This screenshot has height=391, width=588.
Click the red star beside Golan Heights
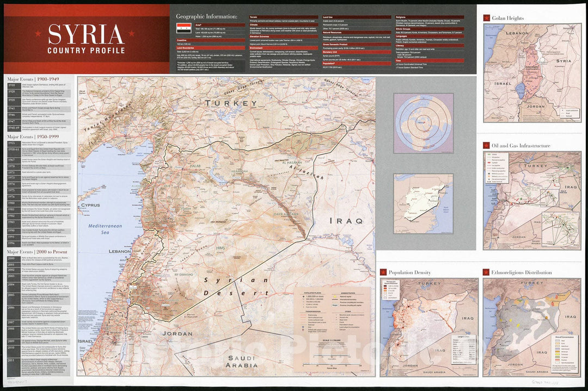click(x=486, y=18)
